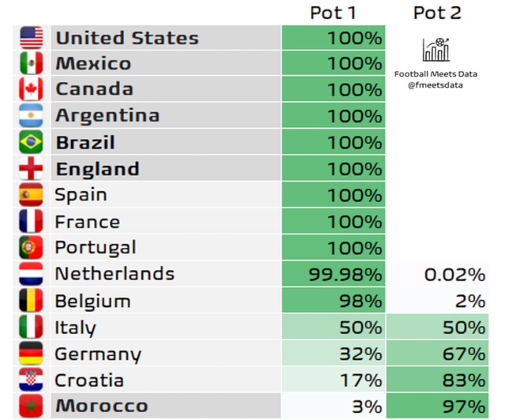Click the United States flag icon
505x420 pixels.
point(31,38)
